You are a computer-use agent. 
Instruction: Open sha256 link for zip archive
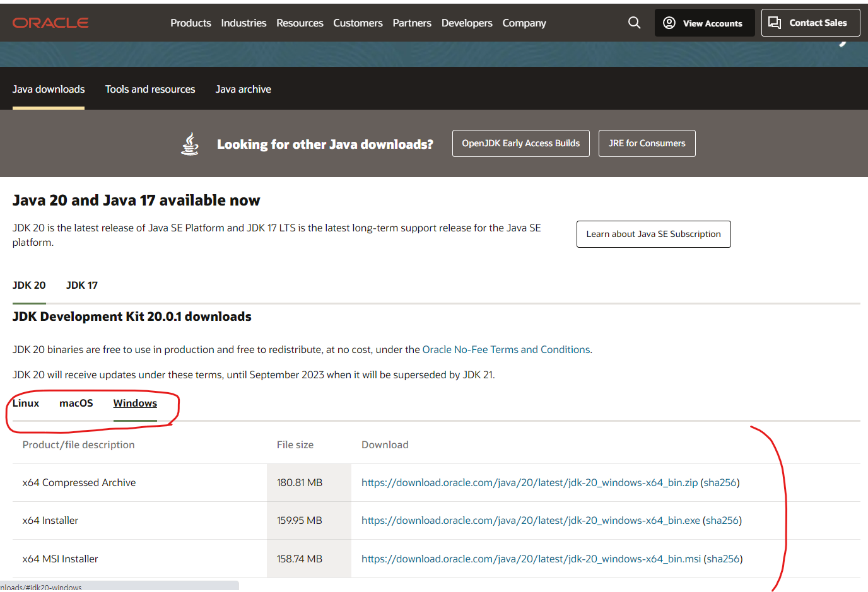coord(720,482)
